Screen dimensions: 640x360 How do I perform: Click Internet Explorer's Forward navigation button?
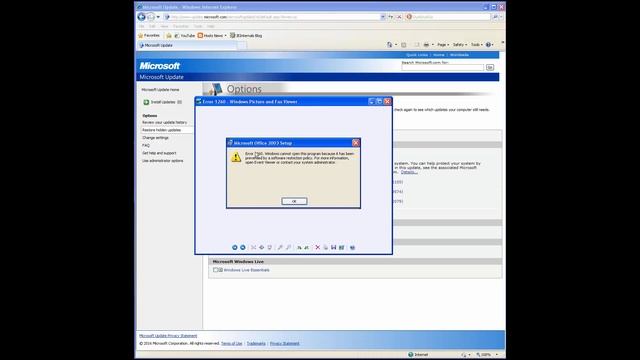(x=151, y=17)
